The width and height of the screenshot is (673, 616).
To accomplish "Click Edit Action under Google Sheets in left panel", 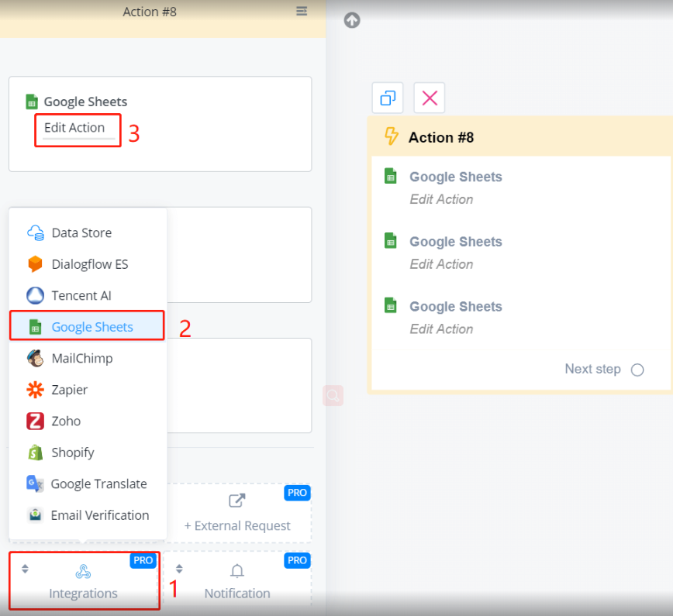I will 74,128.
